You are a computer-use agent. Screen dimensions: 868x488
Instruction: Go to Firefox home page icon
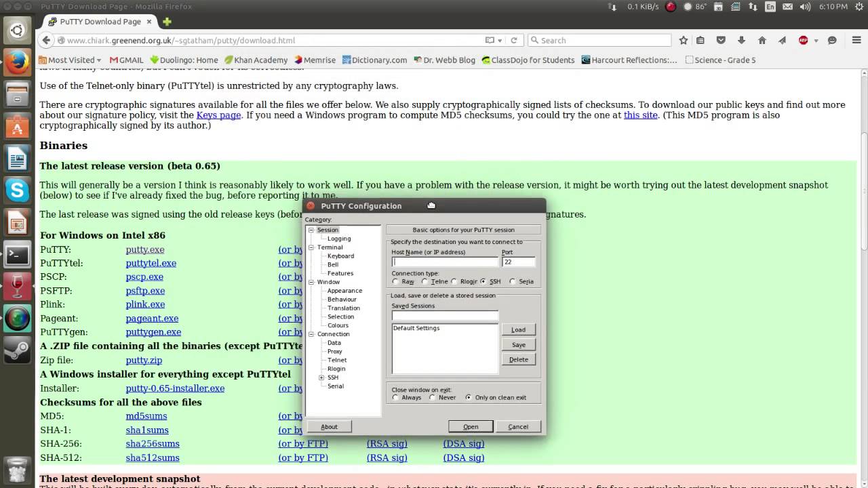click(762, 41)
